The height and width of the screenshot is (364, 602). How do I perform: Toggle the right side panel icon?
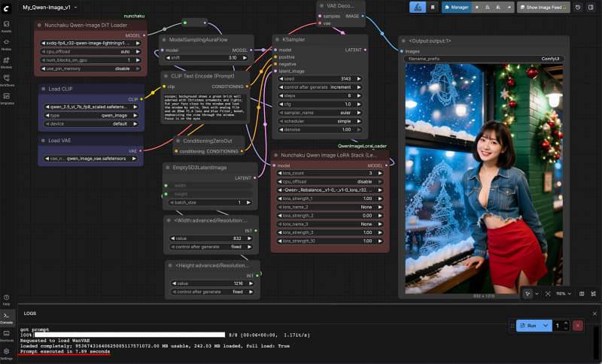tap(591, 8)
